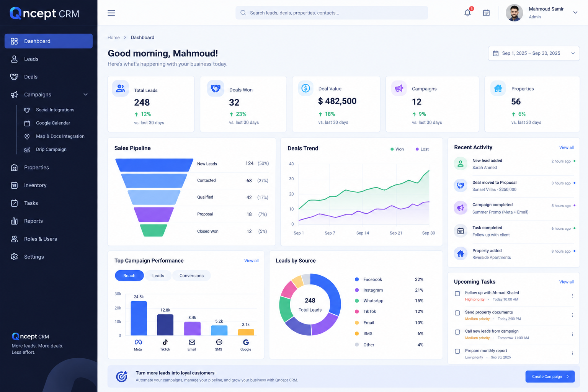The image size is (588, 392).
Task: Check Call new leads from campaign task
Action: [457, 332]
